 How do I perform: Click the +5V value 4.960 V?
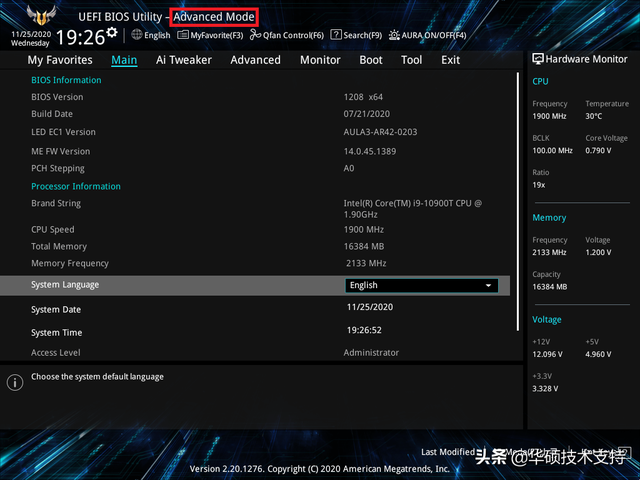point(598,354)
